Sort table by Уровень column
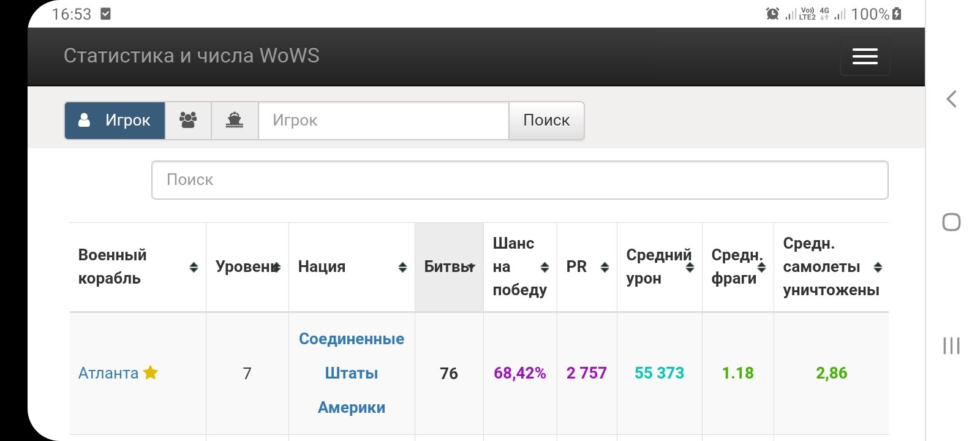The image size is (980, 441). (247, 267)
